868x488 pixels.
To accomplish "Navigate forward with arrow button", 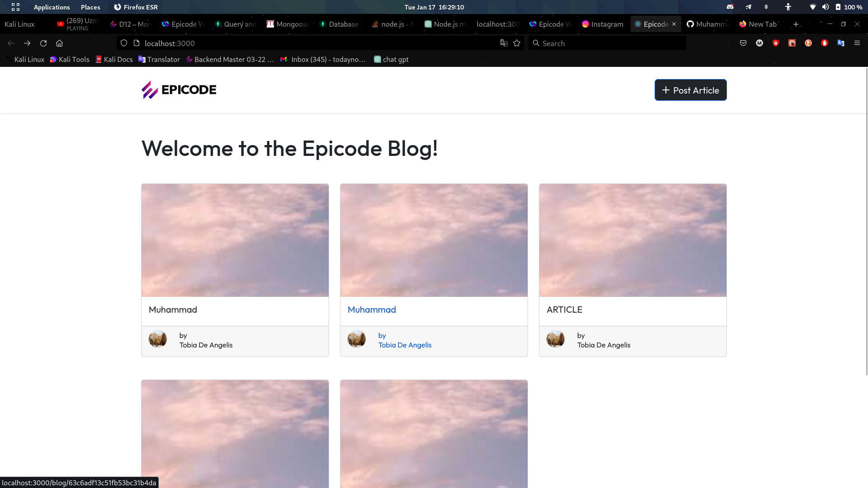I will tap(27, 43).
